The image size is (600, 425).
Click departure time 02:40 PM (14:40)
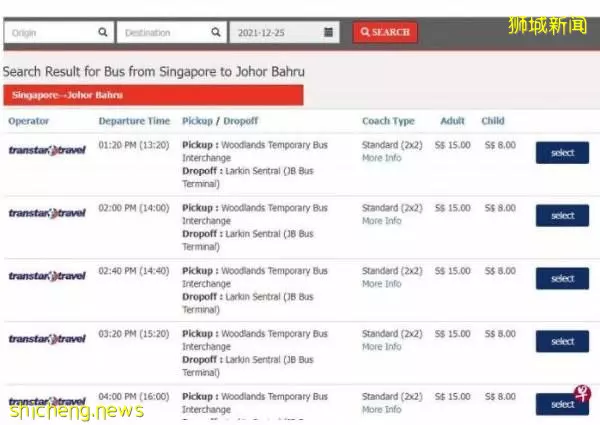click(134, 271)
